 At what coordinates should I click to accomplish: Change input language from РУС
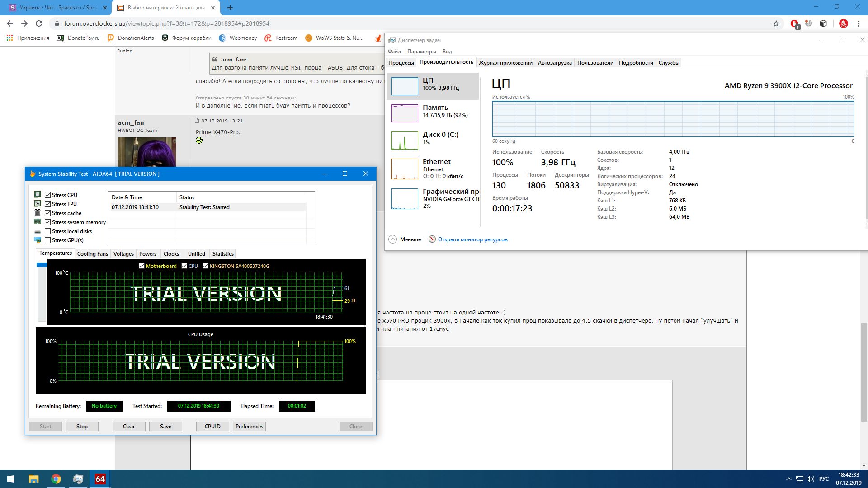824,479
